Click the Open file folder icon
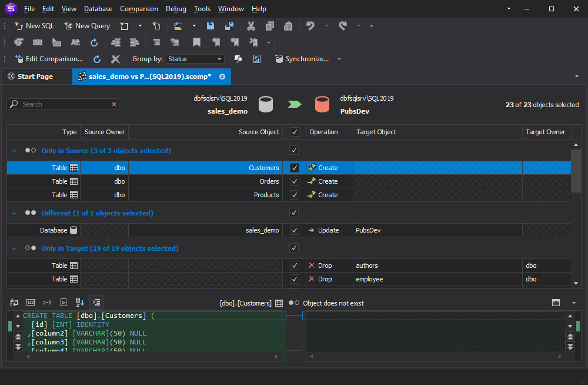This screenshot has width=588, height=385. point(178,26)
